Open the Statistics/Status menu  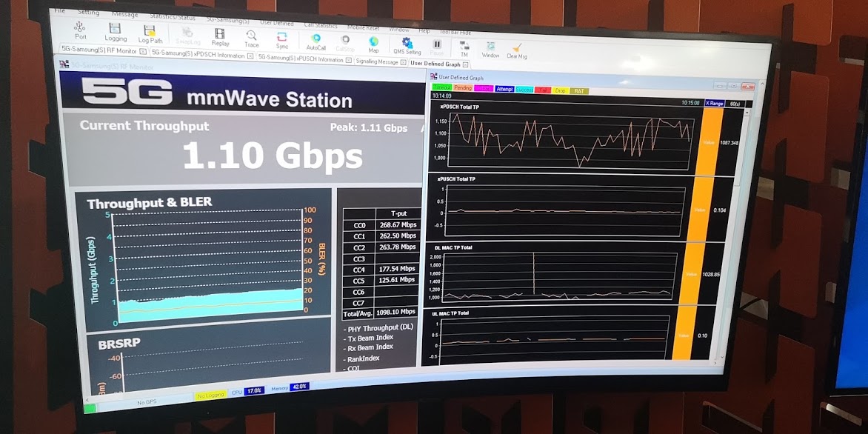click(x=172, y=17)
